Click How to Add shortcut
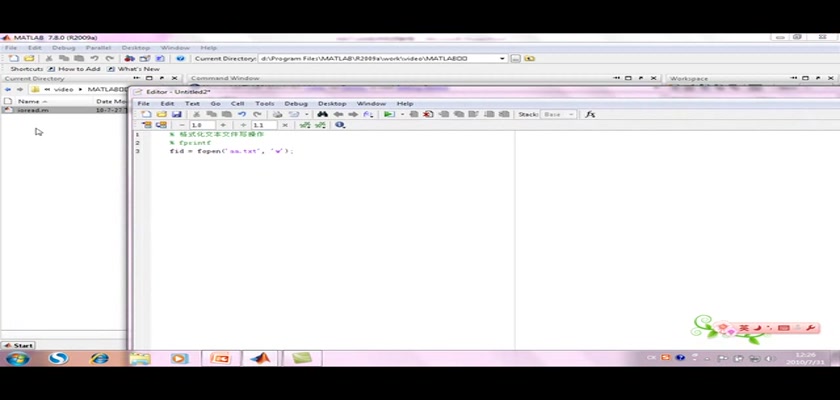The height and width of the screenshot is (400, 840). click(74, 69)
